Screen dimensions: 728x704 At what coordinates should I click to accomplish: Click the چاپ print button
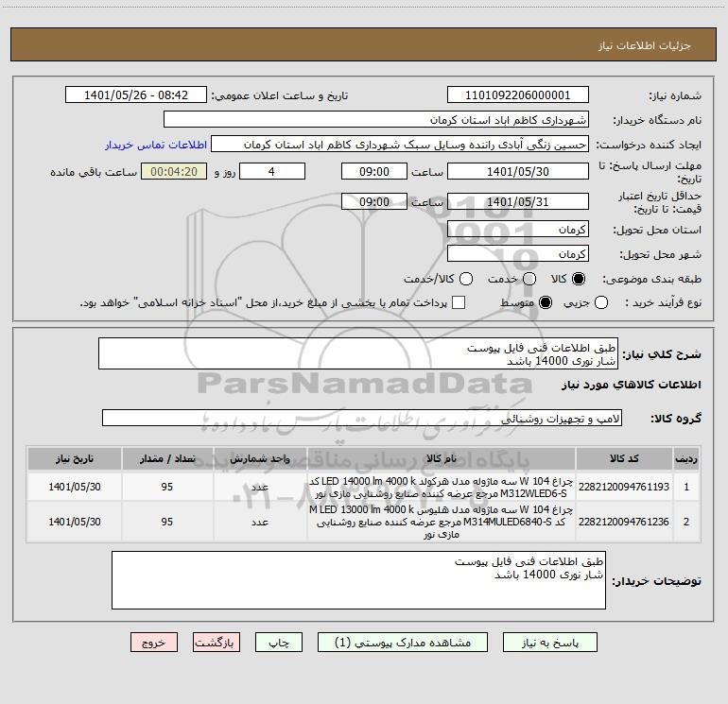[x=279, y=643]
